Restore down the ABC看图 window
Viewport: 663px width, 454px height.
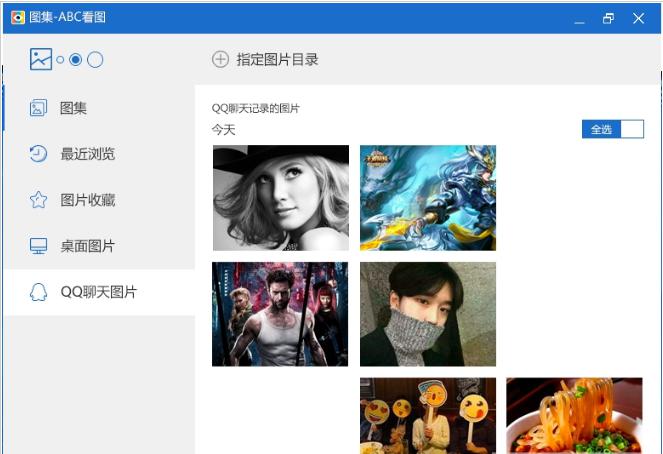608,18
